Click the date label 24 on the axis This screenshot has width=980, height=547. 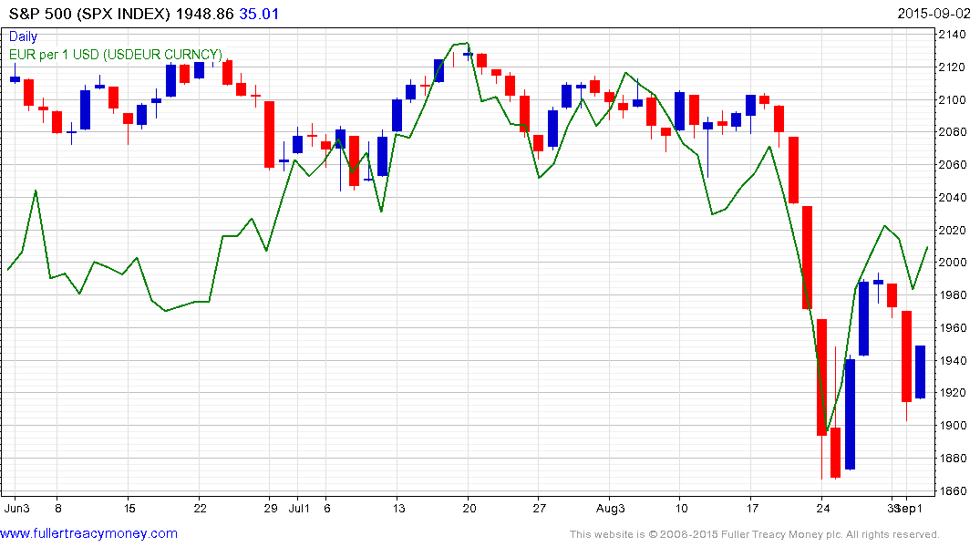tap(823, 508)
